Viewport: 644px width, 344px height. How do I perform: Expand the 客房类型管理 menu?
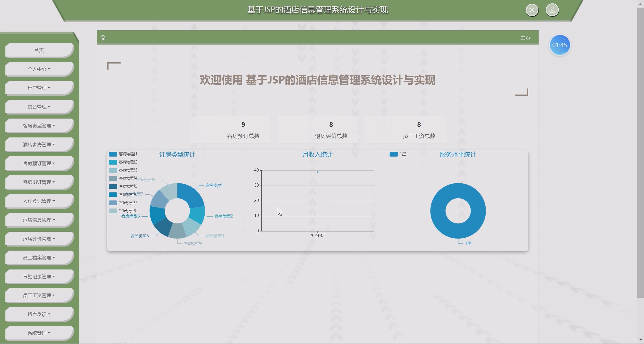(x=39, y=126)
